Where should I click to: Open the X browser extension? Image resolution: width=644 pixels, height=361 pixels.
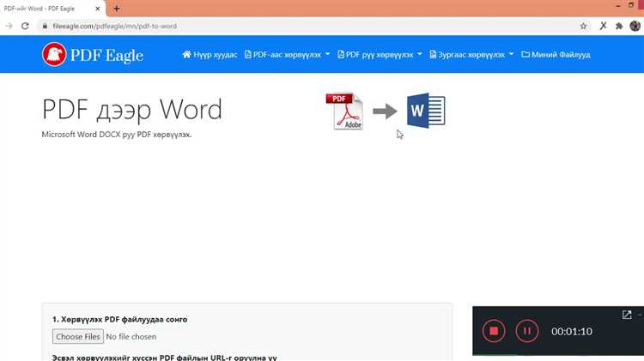(x=603, y=26)
